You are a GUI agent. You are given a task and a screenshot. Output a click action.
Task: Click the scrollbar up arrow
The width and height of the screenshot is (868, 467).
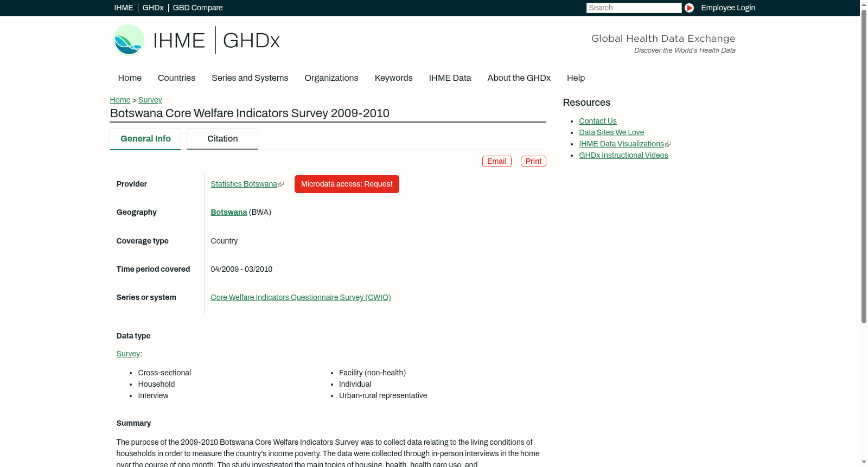coord(864,4)
